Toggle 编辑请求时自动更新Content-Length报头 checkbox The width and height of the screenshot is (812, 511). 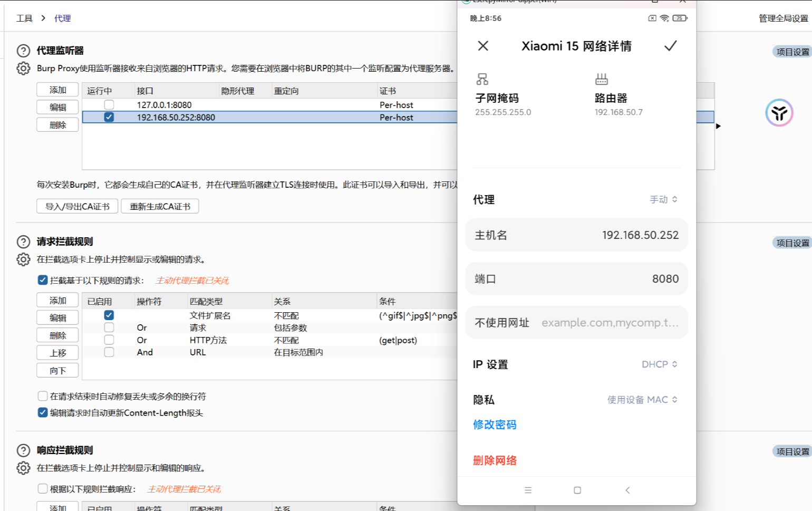(43, 412)
